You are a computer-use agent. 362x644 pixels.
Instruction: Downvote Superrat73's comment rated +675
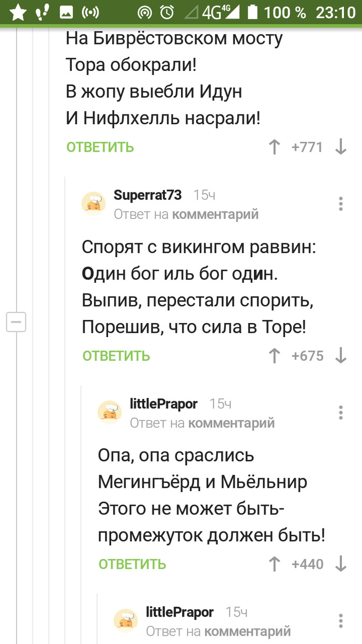click(x=341, y=356)
